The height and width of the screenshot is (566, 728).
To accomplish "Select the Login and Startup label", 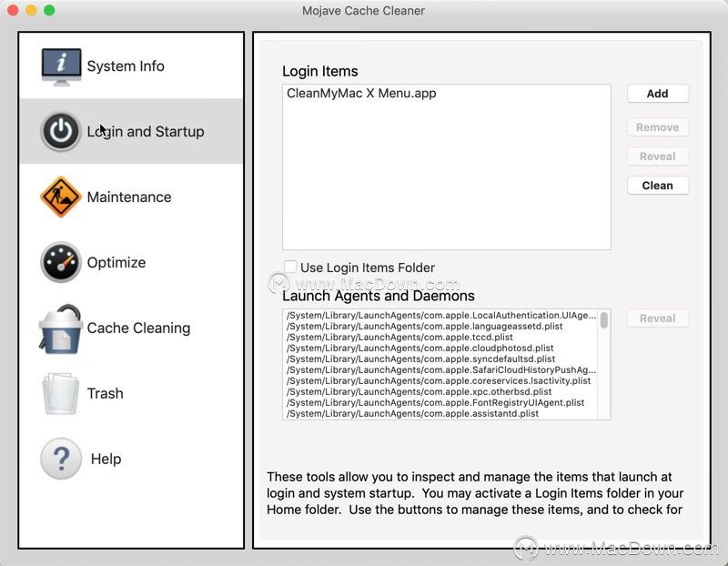I will coord(146,132).
